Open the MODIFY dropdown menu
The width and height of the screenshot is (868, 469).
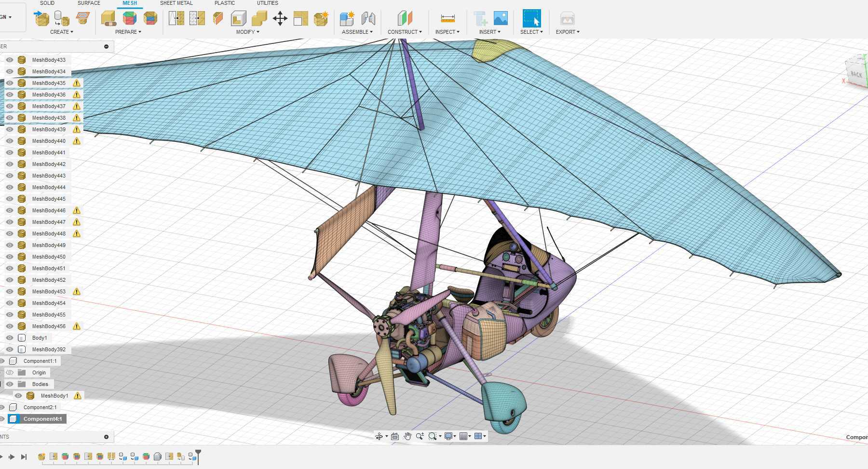[x=248, y=32]
